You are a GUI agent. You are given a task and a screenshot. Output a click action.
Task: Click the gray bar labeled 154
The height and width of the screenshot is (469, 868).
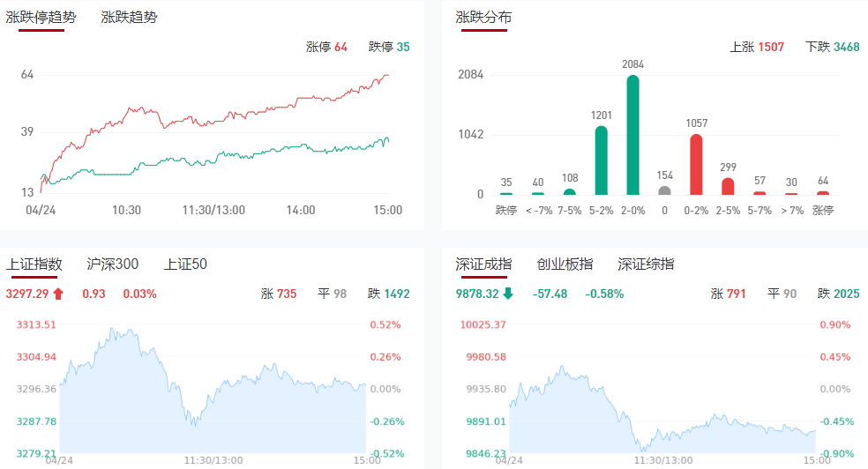(x=664, y=190)
